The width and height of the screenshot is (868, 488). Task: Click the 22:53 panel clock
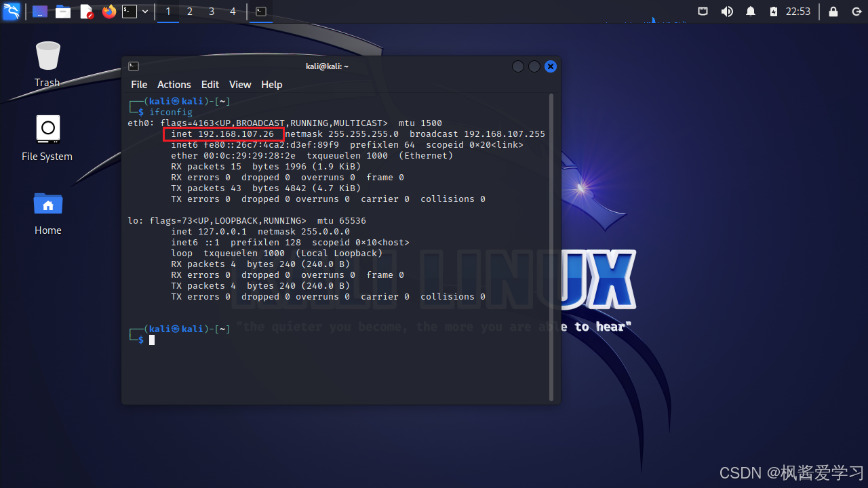(x=798, y=12)
